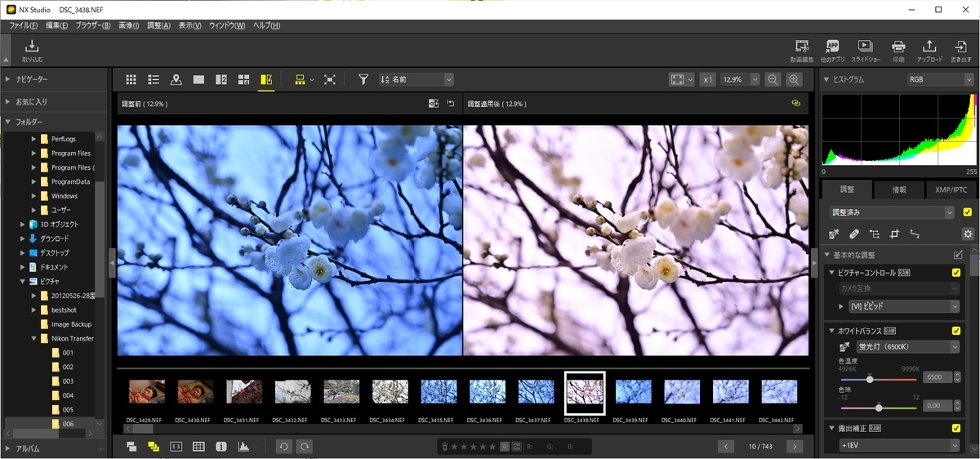Open the map view icon

[176, 79]
